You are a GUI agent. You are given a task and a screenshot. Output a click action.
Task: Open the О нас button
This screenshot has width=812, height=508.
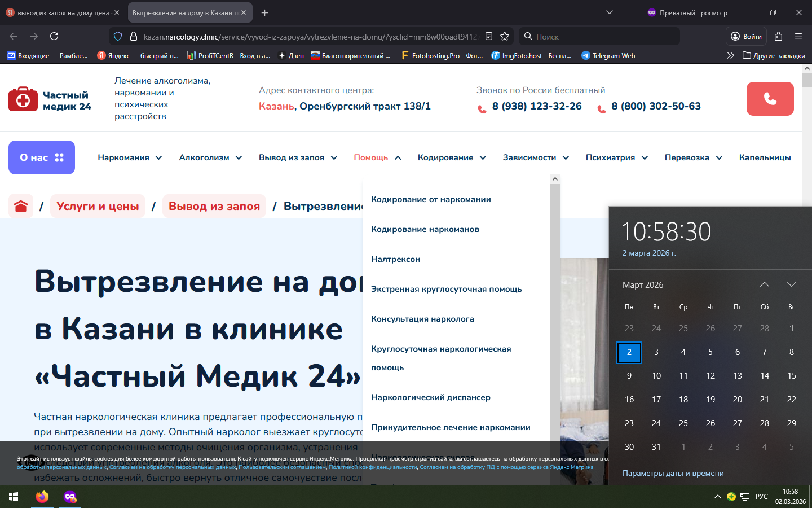[x=42, y=157]
